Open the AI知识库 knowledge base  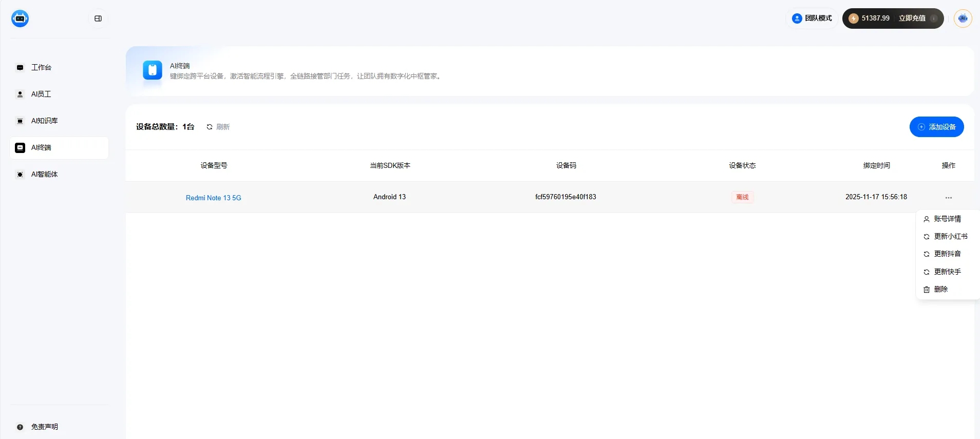[44, 121]
